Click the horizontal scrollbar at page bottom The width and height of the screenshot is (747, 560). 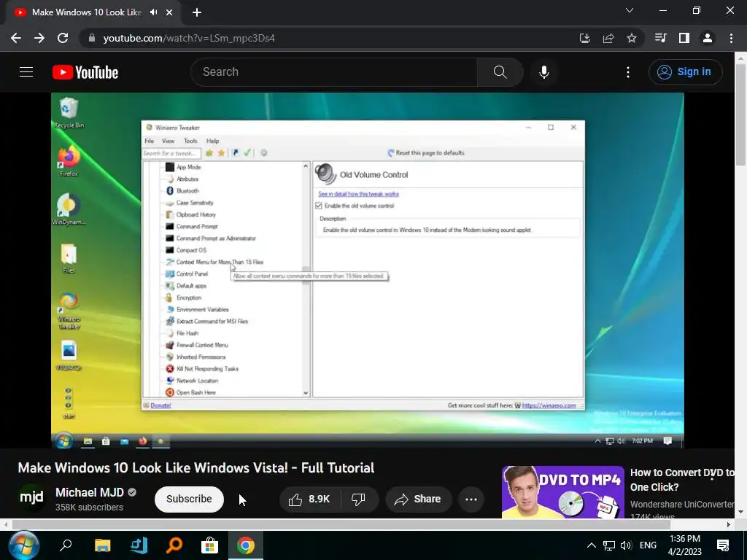tap(341, 524)
